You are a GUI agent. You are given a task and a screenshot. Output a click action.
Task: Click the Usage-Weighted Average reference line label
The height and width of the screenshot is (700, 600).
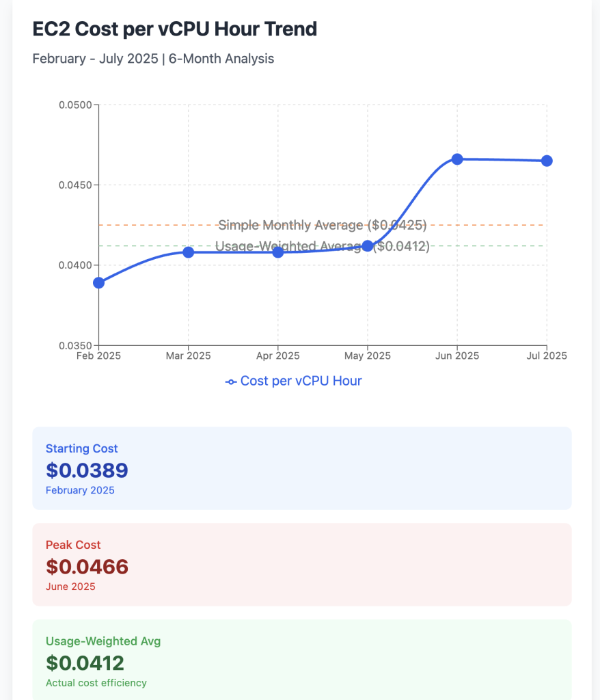tap(323, 247)
